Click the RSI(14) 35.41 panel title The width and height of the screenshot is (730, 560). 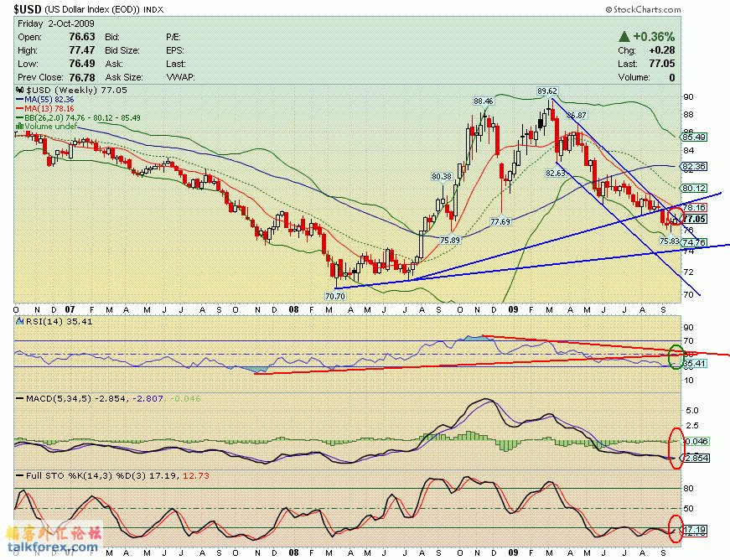click(x=60, y=321)
